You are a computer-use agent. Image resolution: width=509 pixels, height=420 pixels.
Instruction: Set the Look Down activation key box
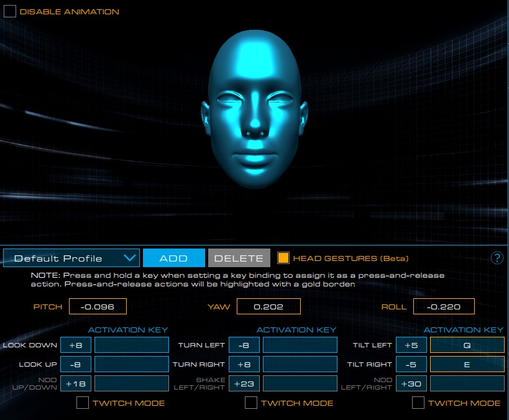point(132,345)
